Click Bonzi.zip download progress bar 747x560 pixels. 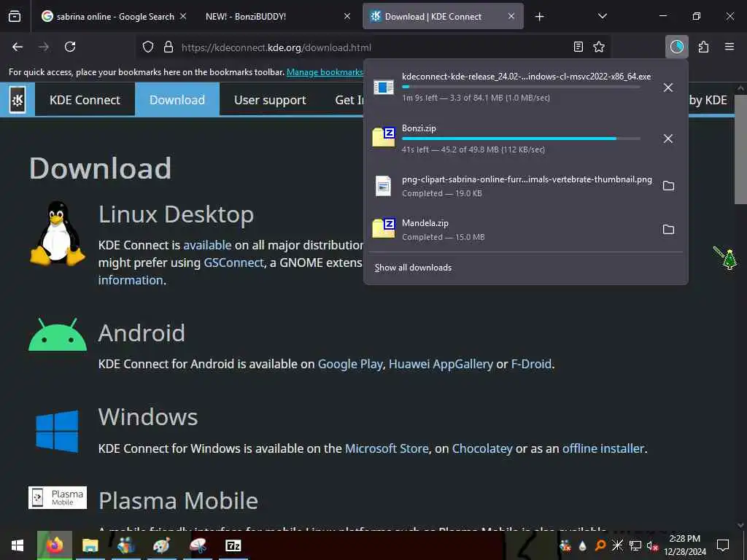(521, 139)
